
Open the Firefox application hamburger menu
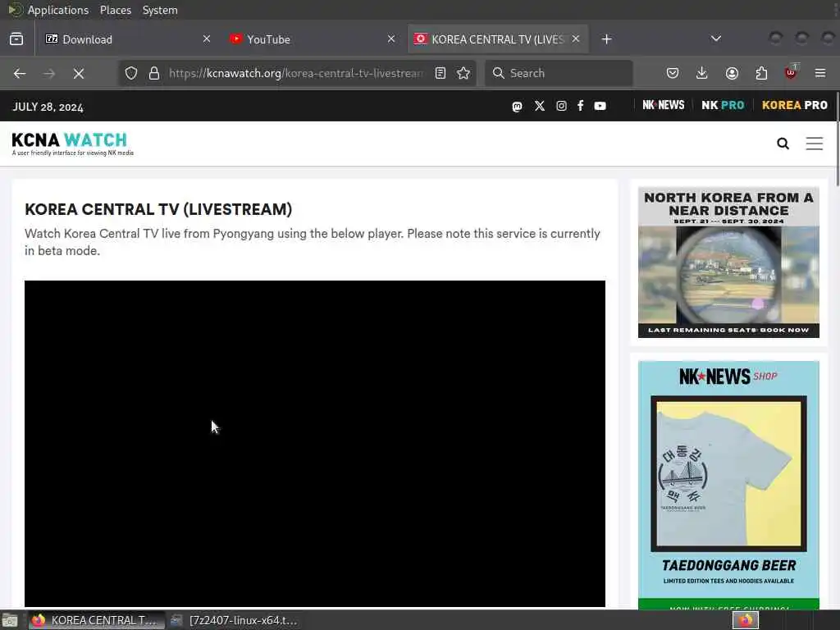pyautogui.click(x=820, y=73)
